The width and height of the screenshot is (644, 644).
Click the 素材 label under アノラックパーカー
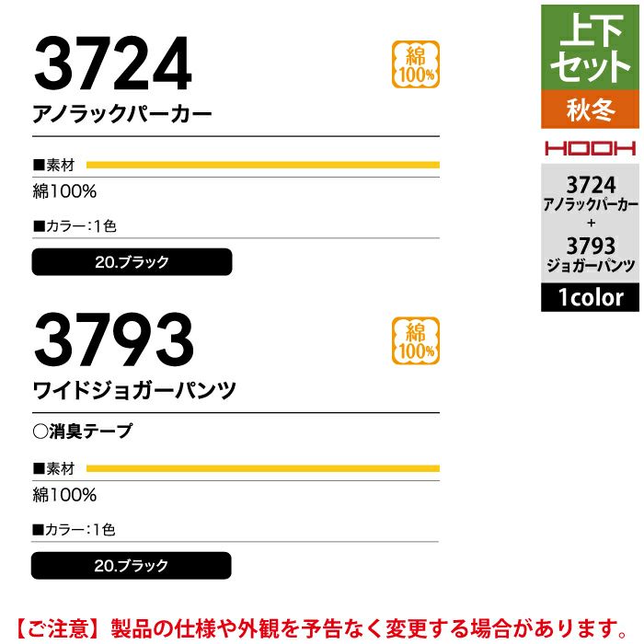[57, 165]
